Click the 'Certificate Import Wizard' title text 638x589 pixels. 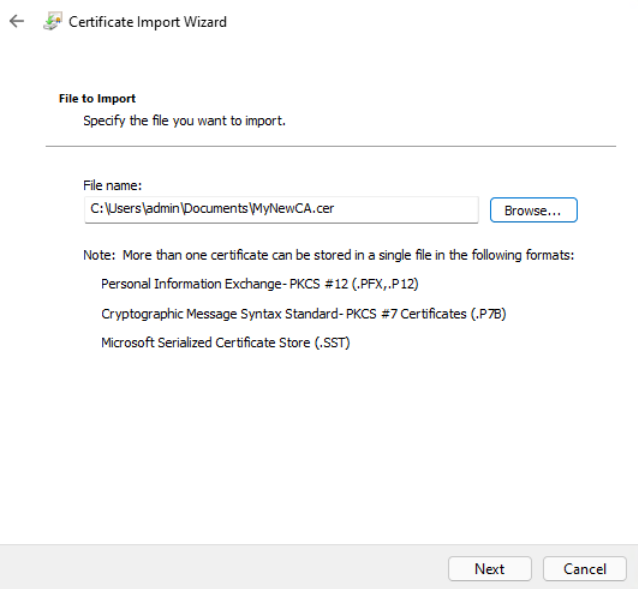point(147,22)
